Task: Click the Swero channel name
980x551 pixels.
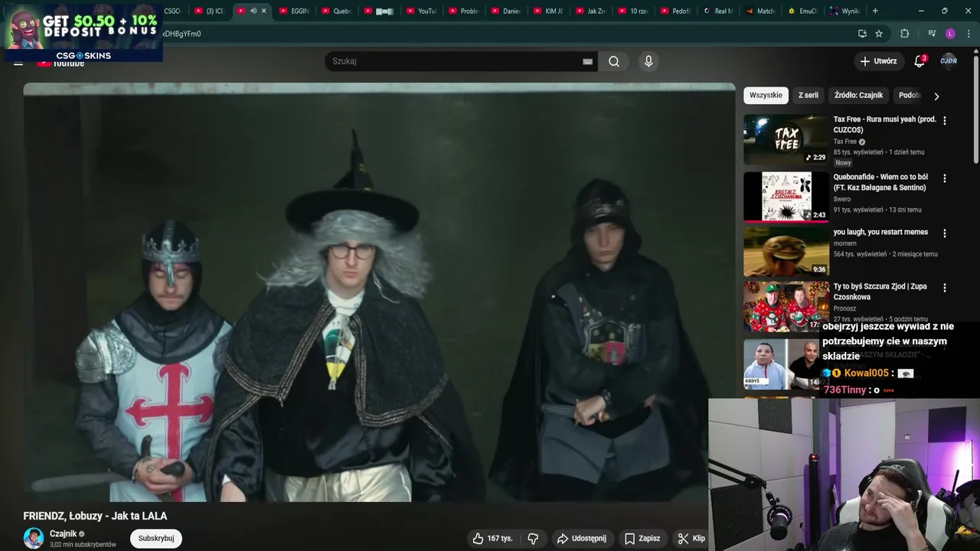Action: pos(841,199)
